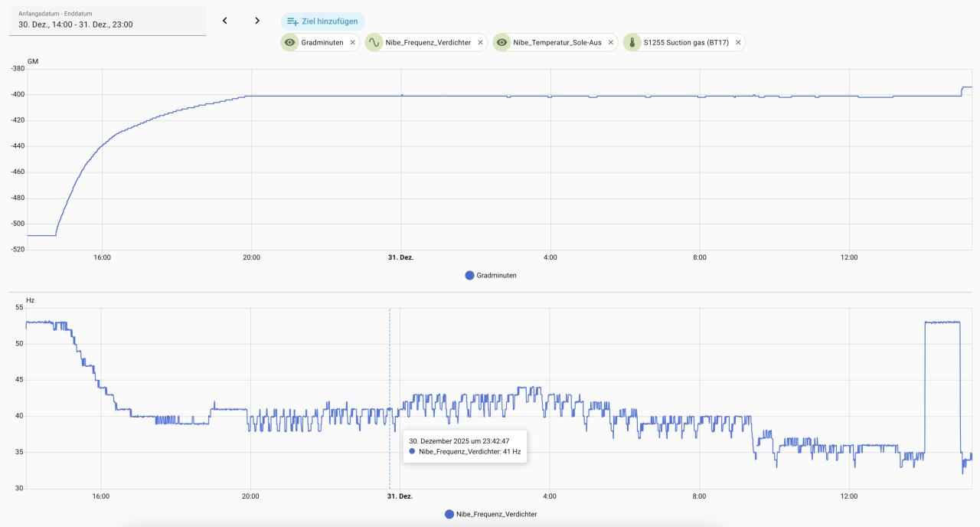The height and width of the screenshot is (527, 980).
Task: Go to the previous date range
Action: pyautogui.click(x=225, y=21)
